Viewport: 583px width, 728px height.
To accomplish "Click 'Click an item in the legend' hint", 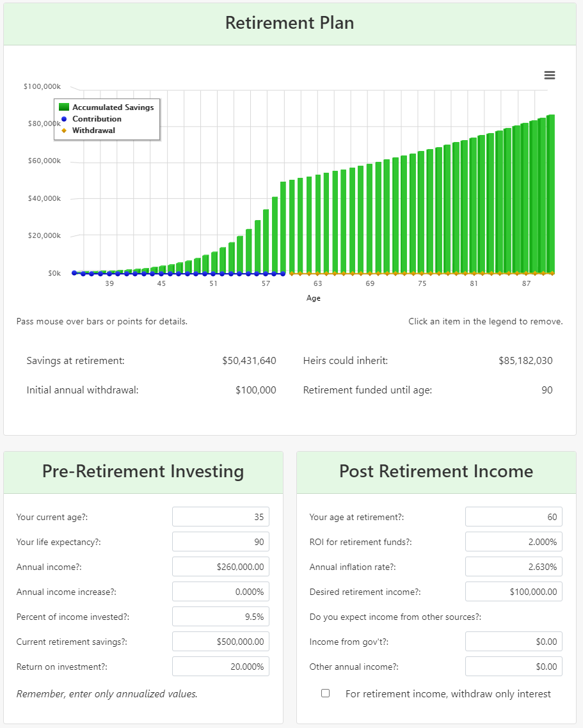I will 486,321.
